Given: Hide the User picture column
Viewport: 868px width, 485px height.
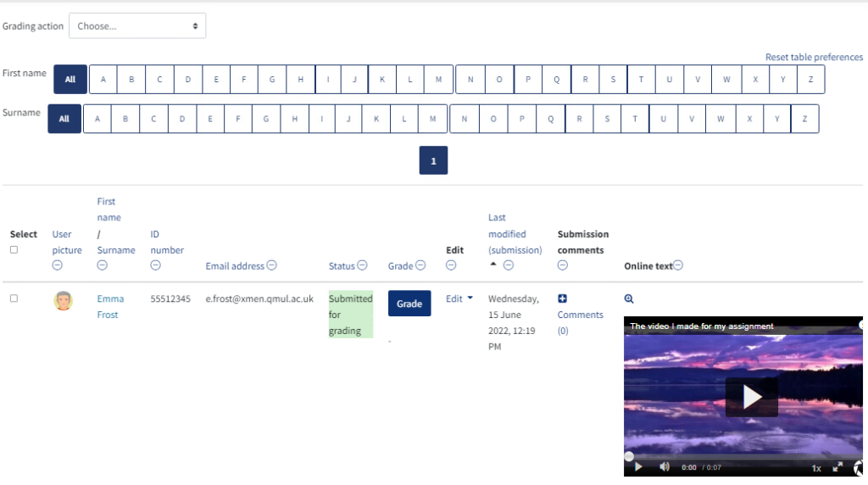Looking at the screenshot, I should coord(57,265).
